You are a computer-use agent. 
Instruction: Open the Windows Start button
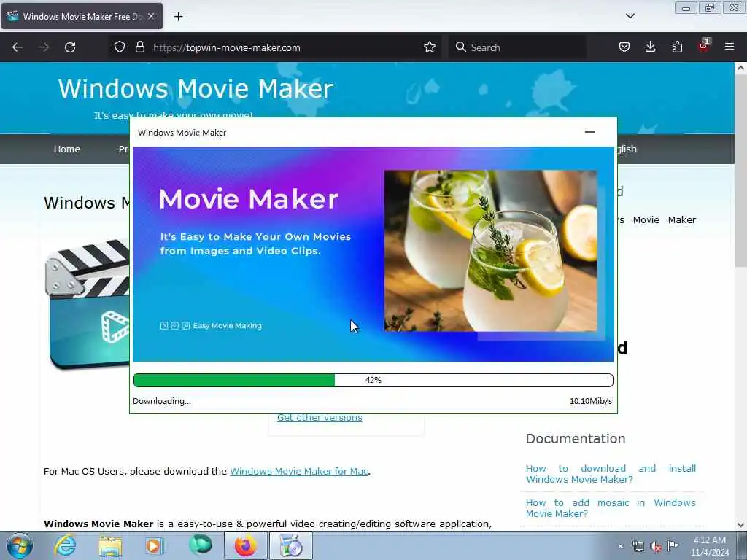point(20,545)
